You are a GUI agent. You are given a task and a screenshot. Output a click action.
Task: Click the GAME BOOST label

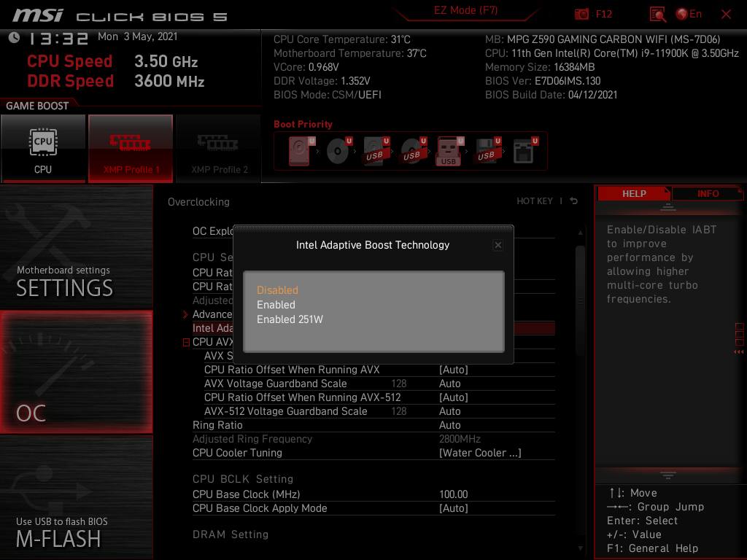coord(37,106)
